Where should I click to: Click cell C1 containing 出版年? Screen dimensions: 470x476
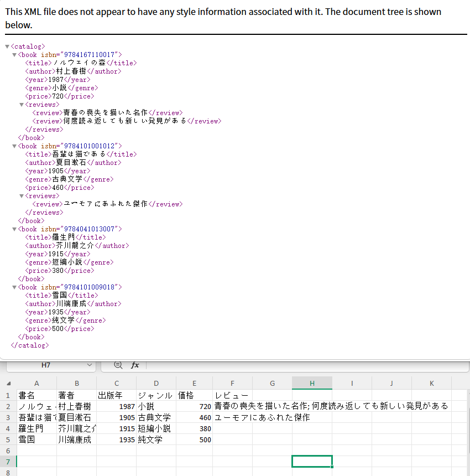(117, 395)
